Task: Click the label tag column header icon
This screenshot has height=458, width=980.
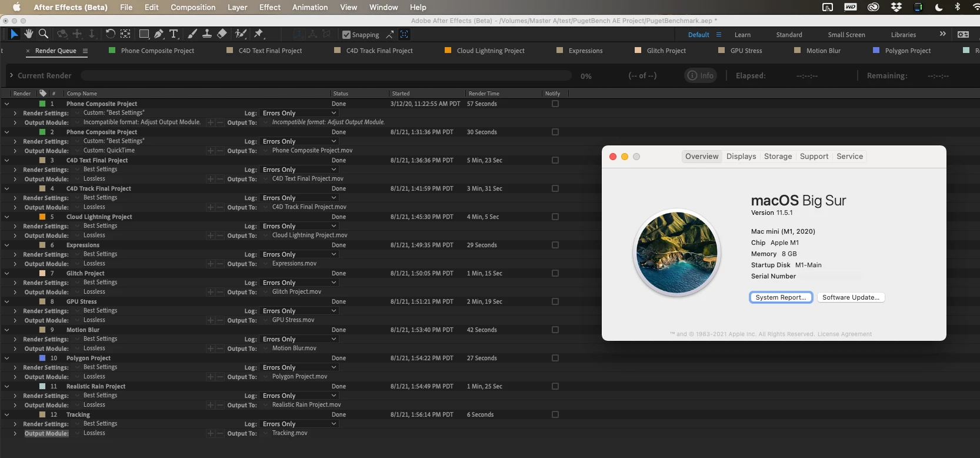Action: pyautogui.click(x=43, y=93)
